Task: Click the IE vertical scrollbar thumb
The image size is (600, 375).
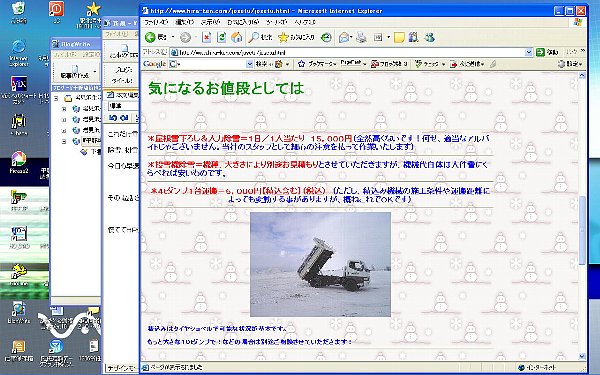Action: click(x=582, y=230)
